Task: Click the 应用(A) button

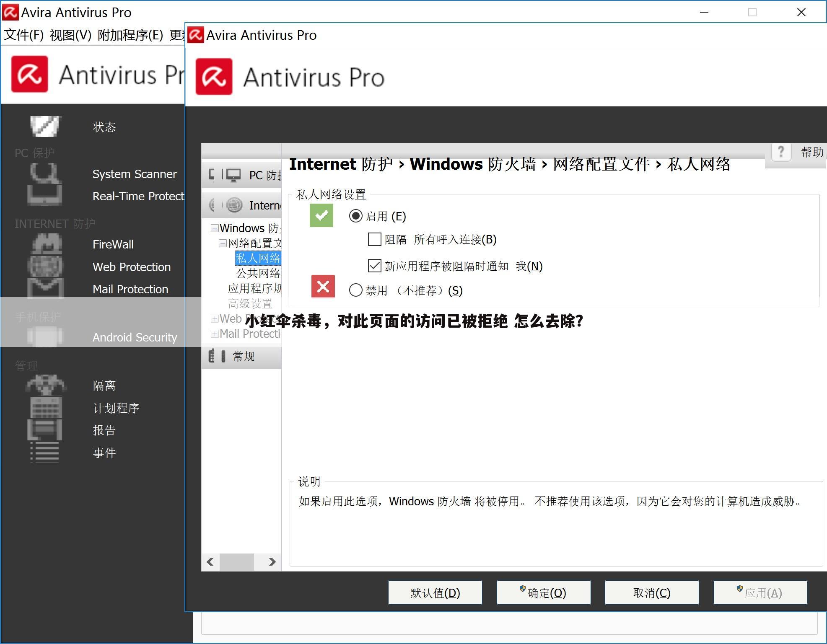Action: [760, 592]
